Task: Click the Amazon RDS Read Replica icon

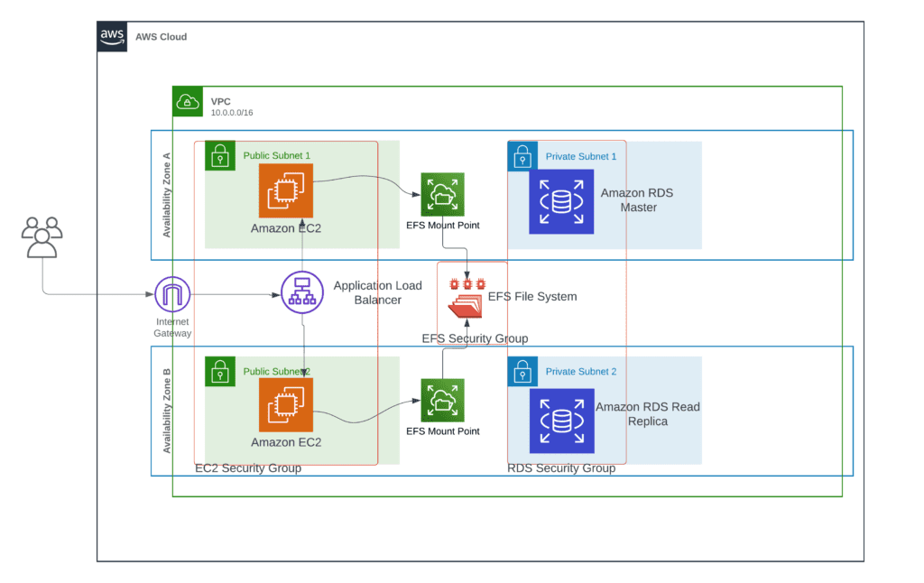Action: 561,421
